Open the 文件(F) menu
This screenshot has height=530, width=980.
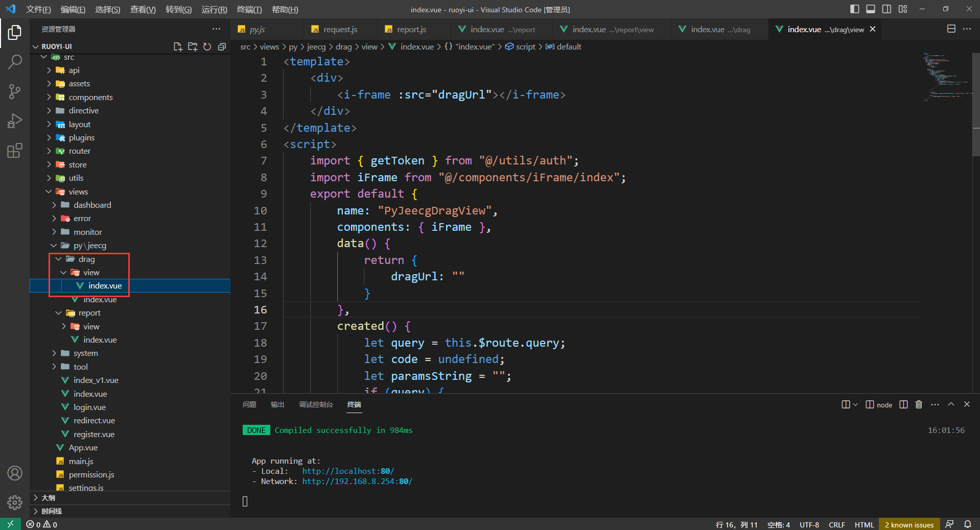coord(38,10)
